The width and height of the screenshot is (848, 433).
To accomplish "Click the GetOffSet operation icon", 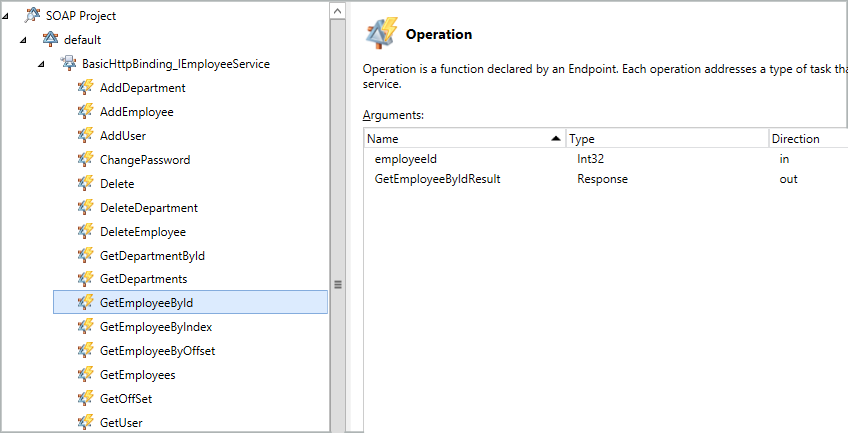I will point(86,399).
